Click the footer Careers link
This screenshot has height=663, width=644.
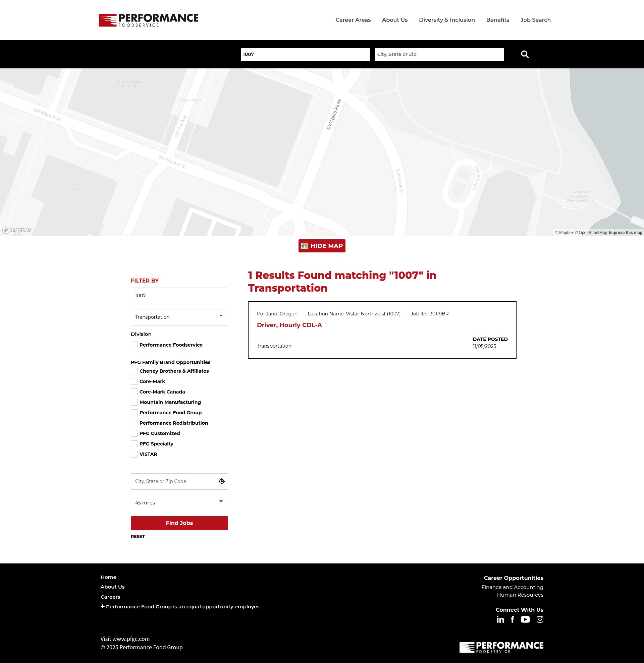tap(110, 597)
